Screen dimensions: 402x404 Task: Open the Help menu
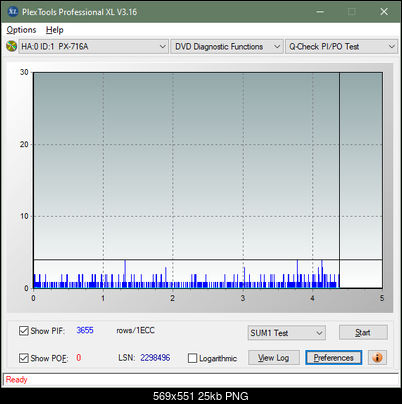(x=55, y=30)
